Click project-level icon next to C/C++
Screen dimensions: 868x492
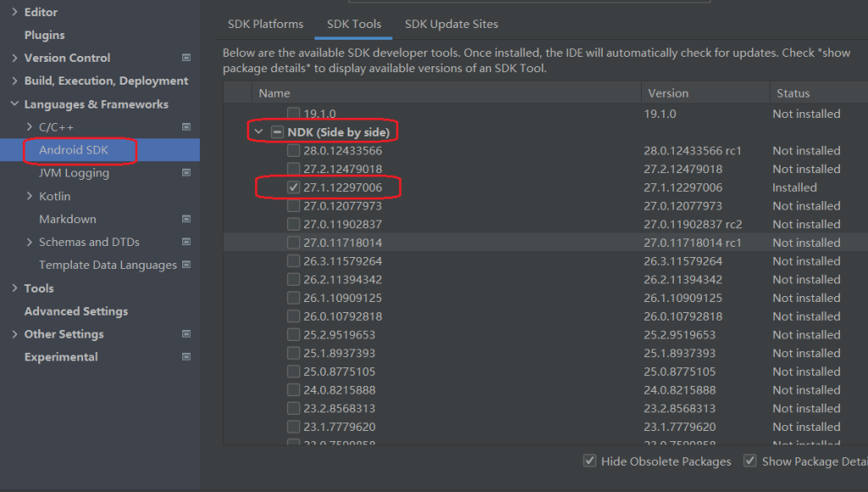(186, 127)
